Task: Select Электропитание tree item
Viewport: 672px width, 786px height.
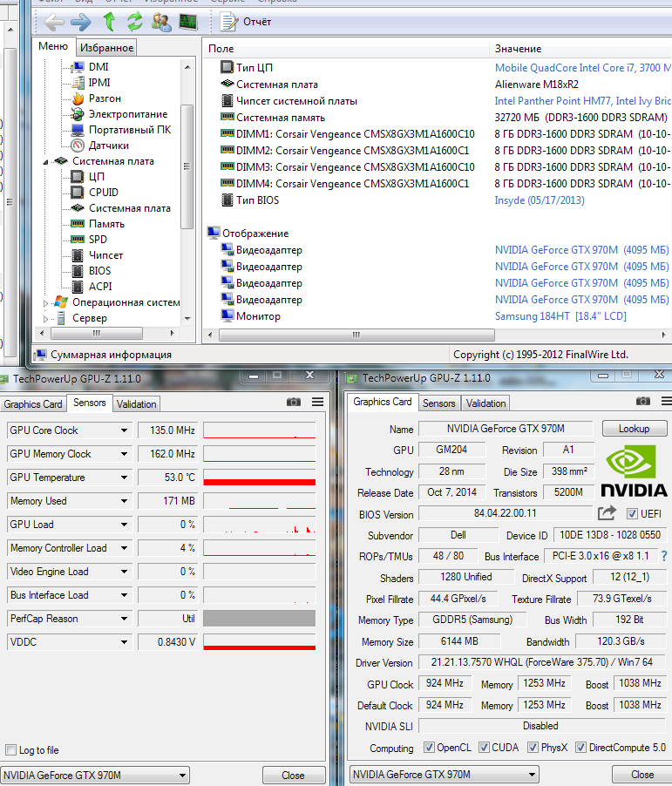Action: (128, 114)
